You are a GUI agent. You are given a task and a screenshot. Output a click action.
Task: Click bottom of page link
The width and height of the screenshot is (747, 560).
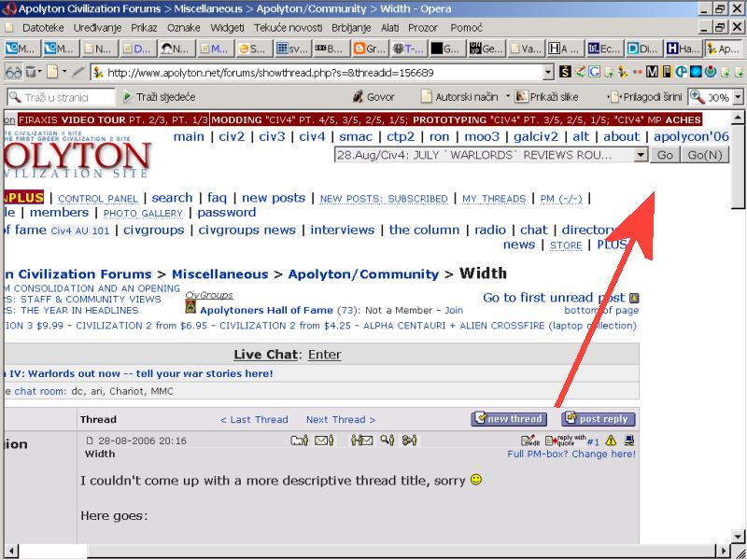coord(601,311)
